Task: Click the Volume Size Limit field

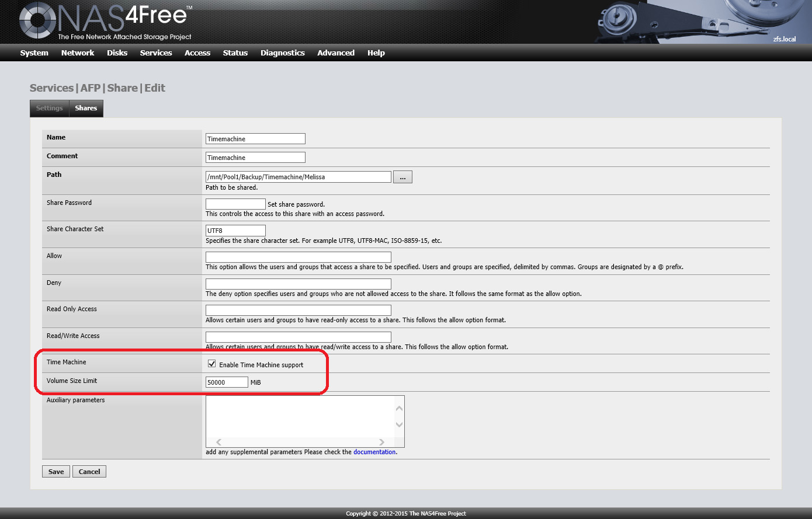Action: [x=227, y=382]
